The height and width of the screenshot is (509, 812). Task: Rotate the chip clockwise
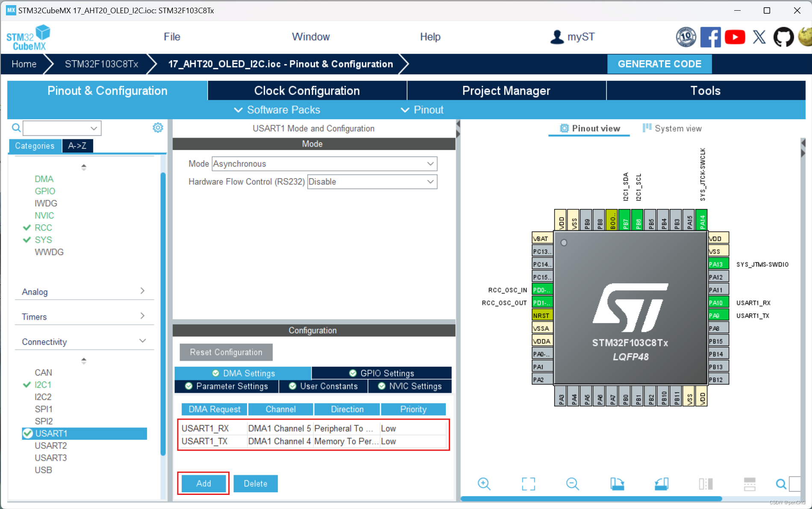617,484
